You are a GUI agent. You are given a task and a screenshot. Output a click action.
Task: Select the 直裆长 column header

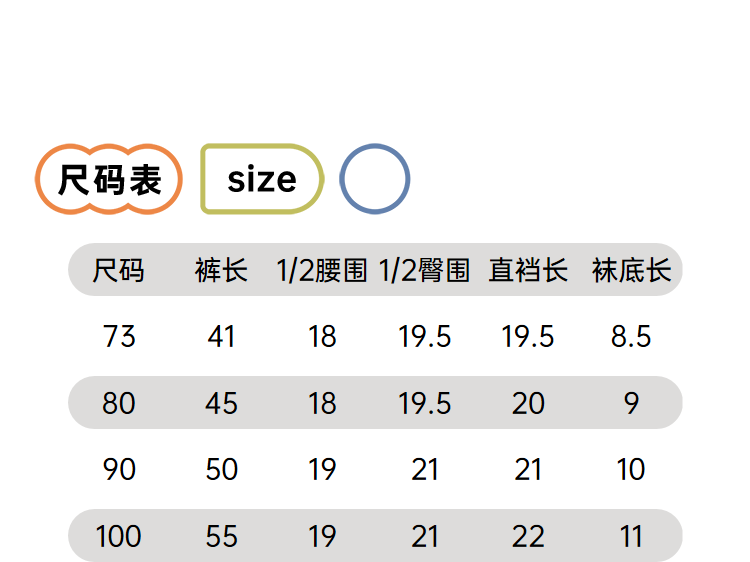tap(528, 270)
